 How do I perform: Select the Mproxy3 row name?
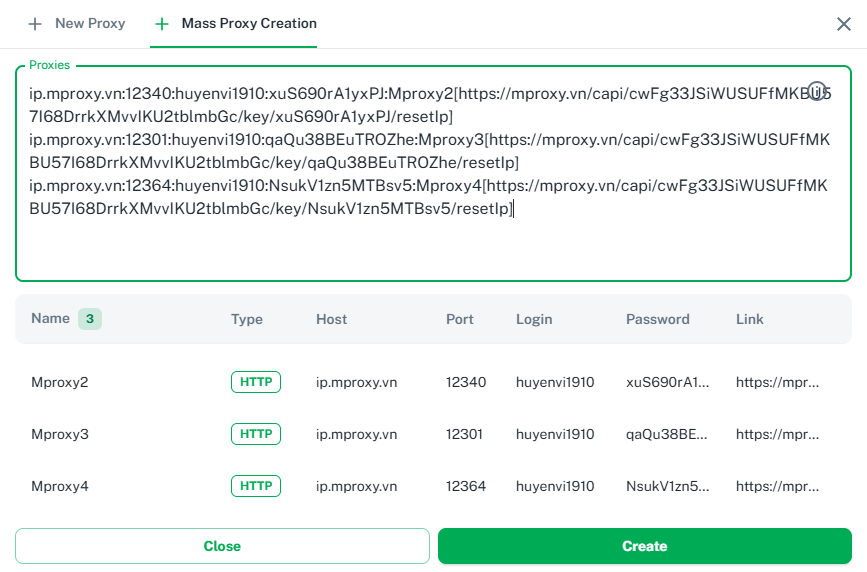pos(60,434)
